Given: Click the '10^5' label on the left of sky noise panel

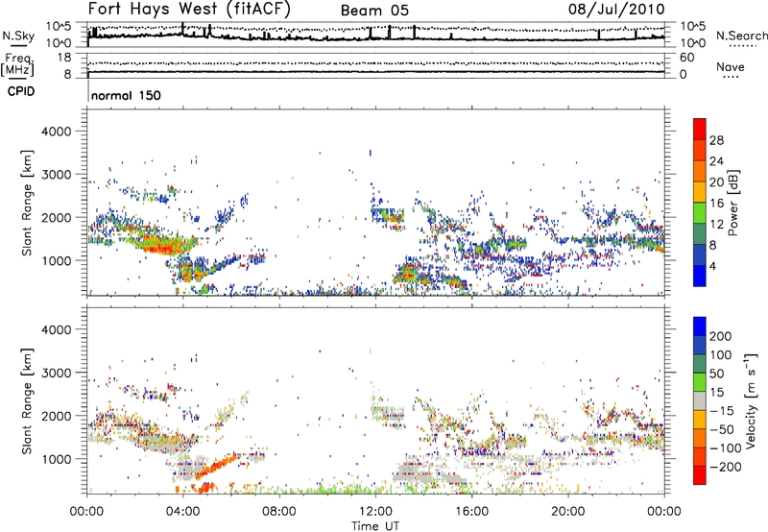Looking at the screenshot, I should 59,27.
